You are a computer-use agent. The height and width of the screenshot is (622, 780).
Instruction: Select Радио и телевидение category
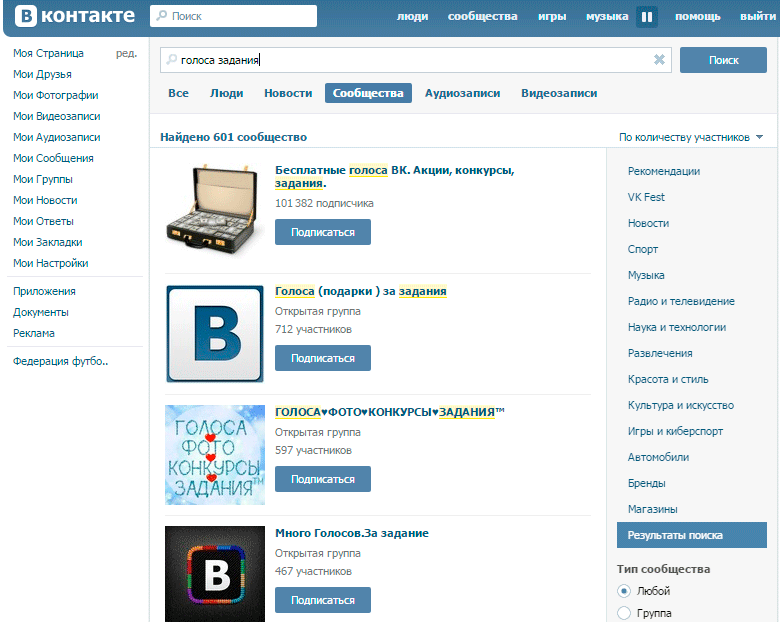(681, 301)
